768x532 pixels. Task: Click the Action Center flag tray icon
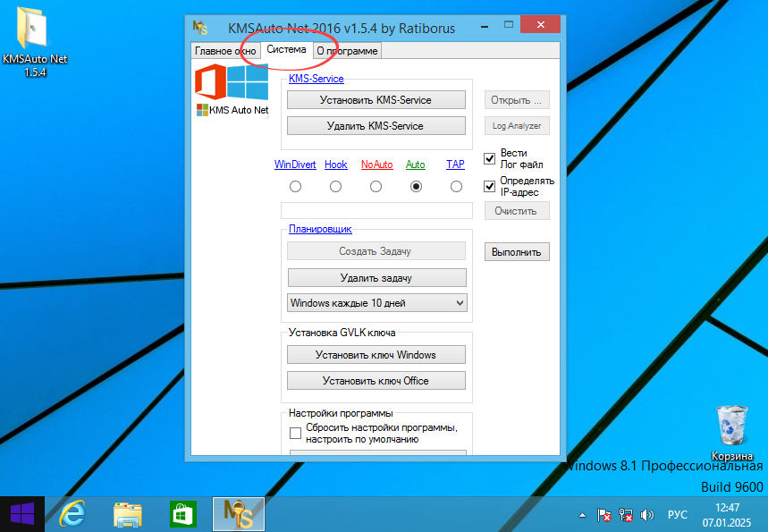click(x=605, y=515)
